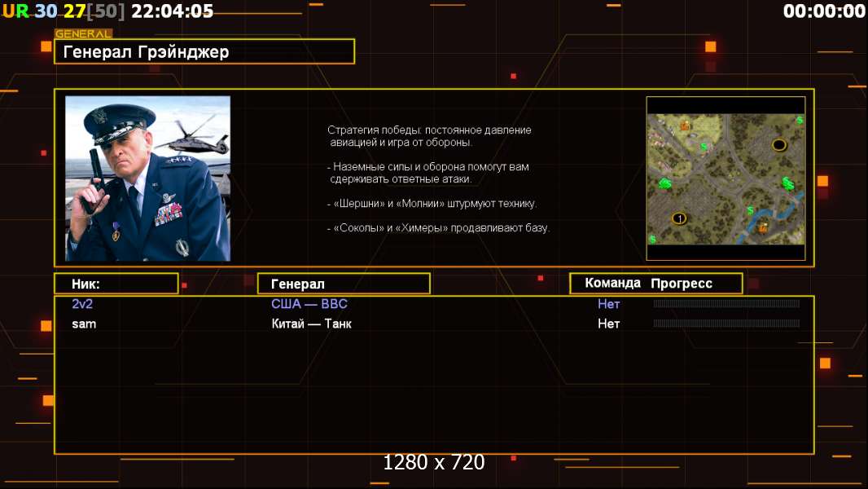Image resolution: width=868 pixels, height=489 pixels.
Task: Click double dollar supply icon on minimap right edge
Action: click(788, 183)
